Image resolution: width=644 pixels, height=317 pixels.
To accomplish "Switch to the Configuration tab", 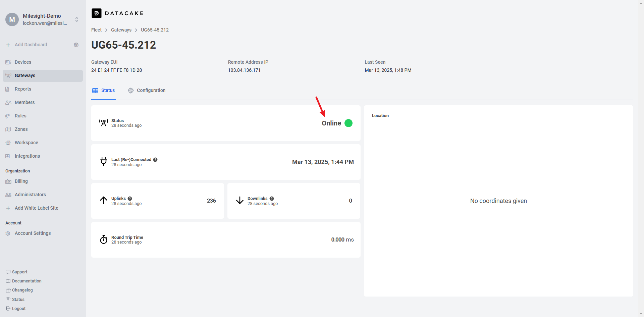I will (147, 91).
